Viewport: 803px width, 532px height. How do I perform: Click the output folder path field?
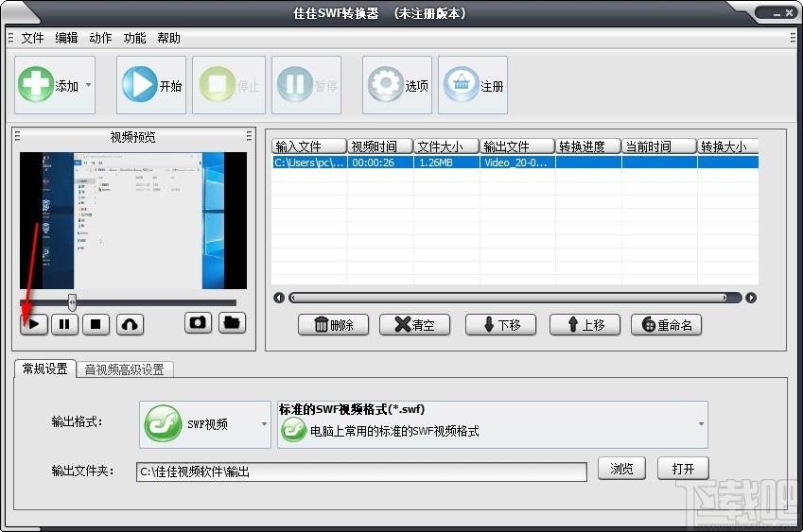point(361,472)
